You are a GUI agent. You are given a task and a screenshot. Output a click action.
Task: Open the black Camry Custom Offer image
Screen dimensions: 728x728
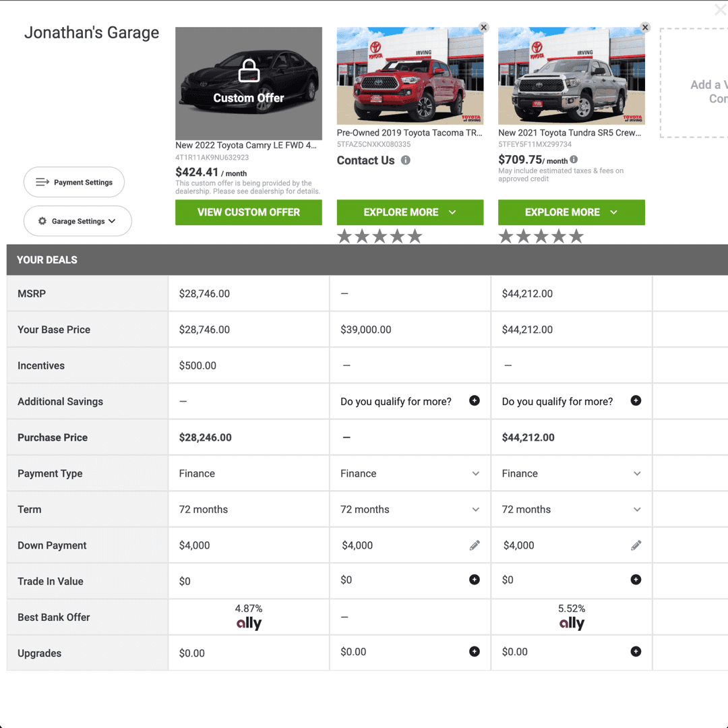[248, 83]
